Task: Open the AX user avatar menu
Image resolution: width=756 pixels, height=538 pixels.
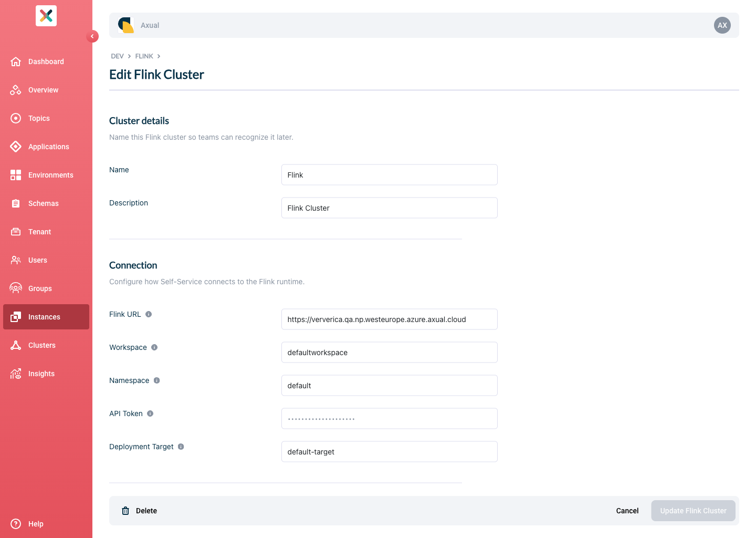Action: [x=722, y=25]
